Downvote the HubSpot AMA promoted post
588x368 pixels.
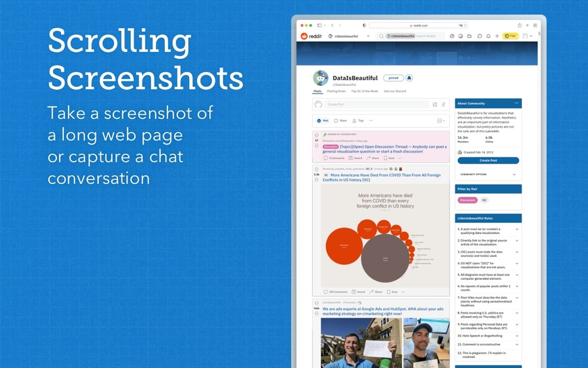pos(317,313)
